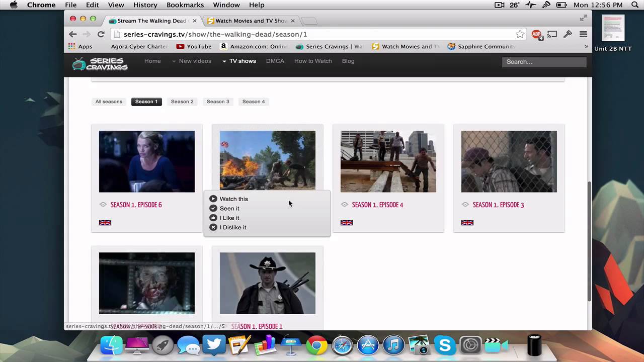Viewport: 644px width, 362px height.
Task: Open the App Store from the dock
Action: [368, 346]
